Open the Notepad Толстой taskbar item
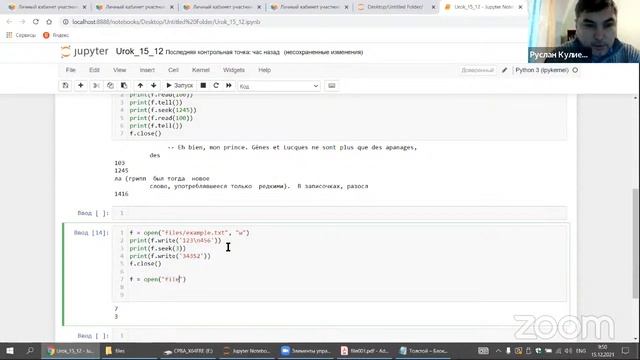The image size is (640, 360). click(423, 351)
